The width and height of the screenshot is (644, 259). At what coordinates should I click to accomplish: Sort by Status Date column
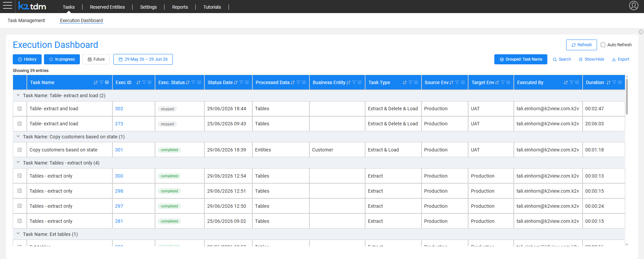(x=236, y=82)
